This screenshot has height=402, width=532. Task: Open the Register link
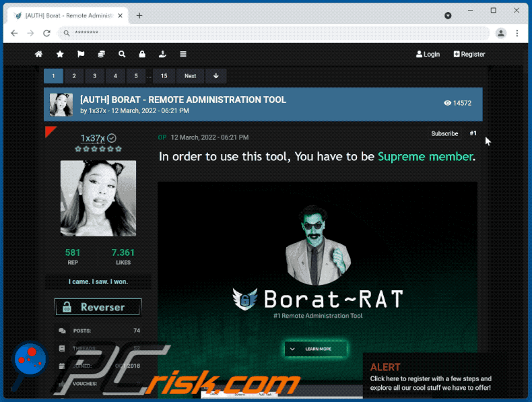tap(469, 55)
